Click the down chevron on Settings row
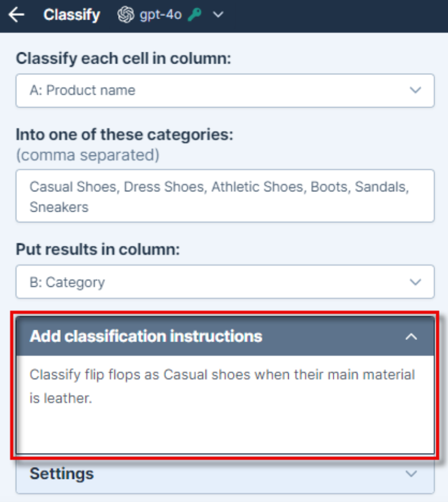 click(411, 473)
